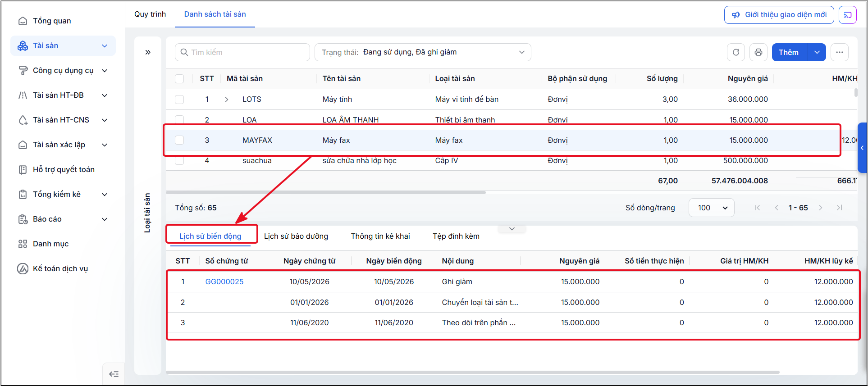This screenshot has height=386, width=868.
Task: Sort by the Mã tài sản column header
Action: (245, 79)
